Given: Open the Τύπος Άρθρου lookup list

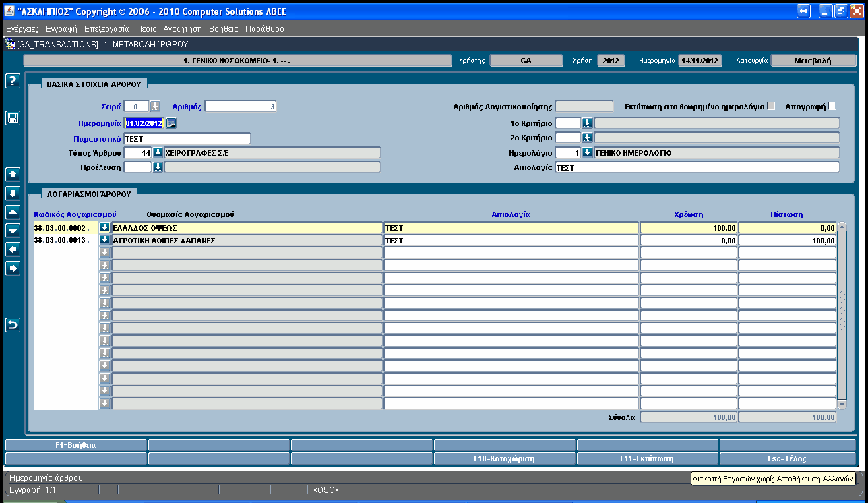Looking at the screenshot, I should (x=158, y=152).
